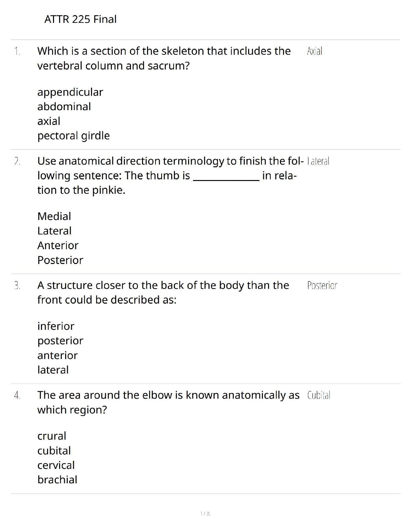Select the 'axial' answer under question 1
Image resolution: width=411 pixels, height=532 pixels.
tap(49, 121)
